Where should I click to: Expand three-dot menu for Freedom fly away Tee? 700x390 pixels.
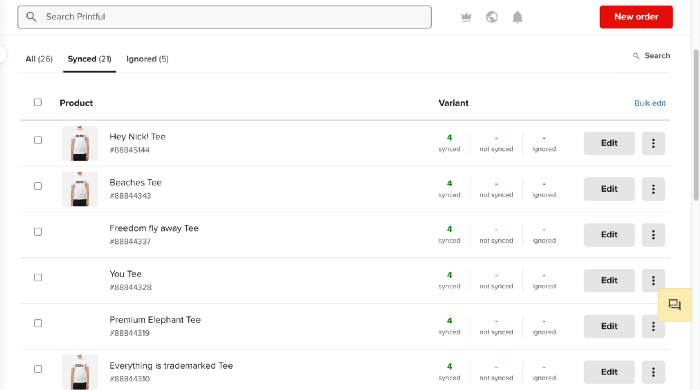[653, 235]
